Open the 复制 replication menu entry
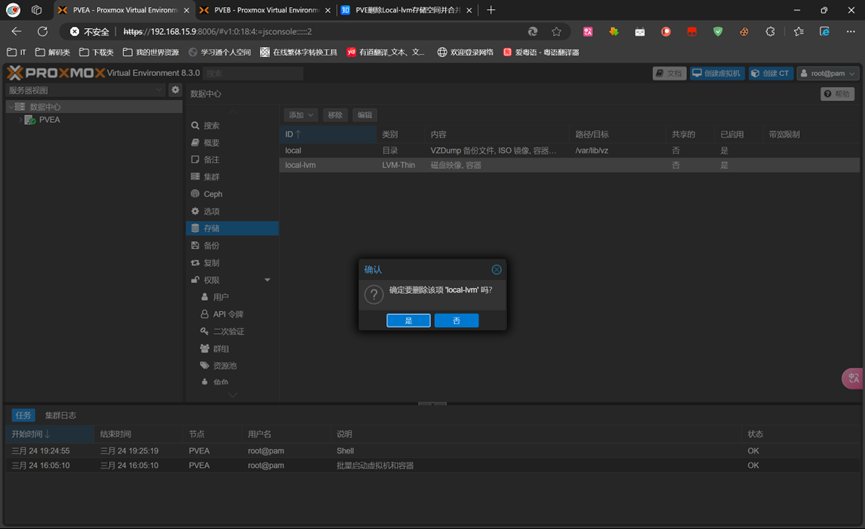The image size is (865, 529). point(232,263)
